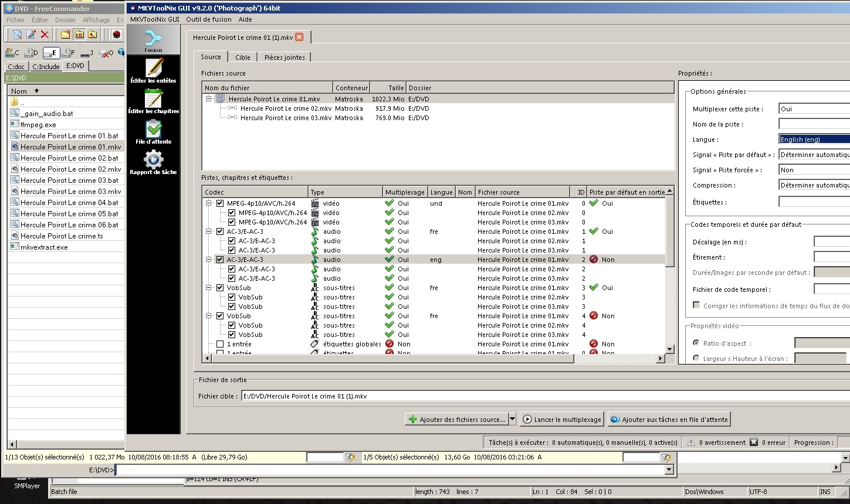Open Éditer les chapitres tool
Image resolution: width=850 pixels, height=504 pixels.
pyautogui.click(x=153, y=101)
